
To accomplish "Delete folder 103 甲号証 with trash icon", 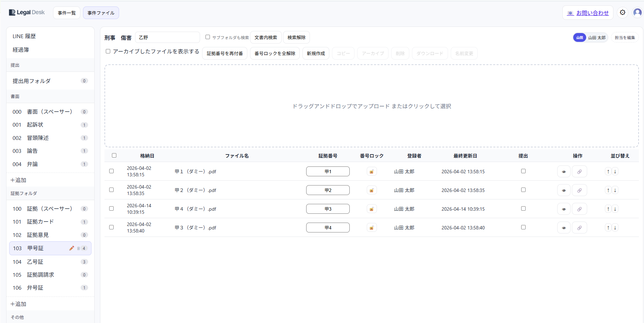I will [x=78, y=248].
